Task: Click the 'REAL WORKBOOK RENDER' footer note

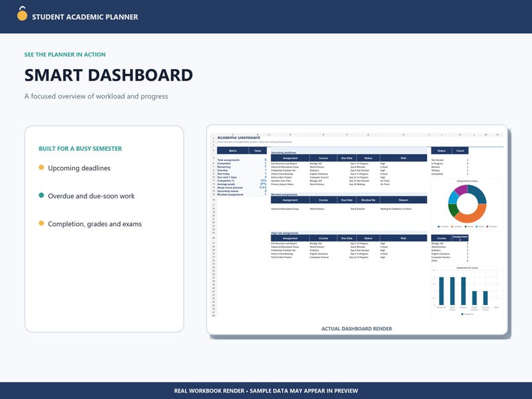Action: point(209,391)
